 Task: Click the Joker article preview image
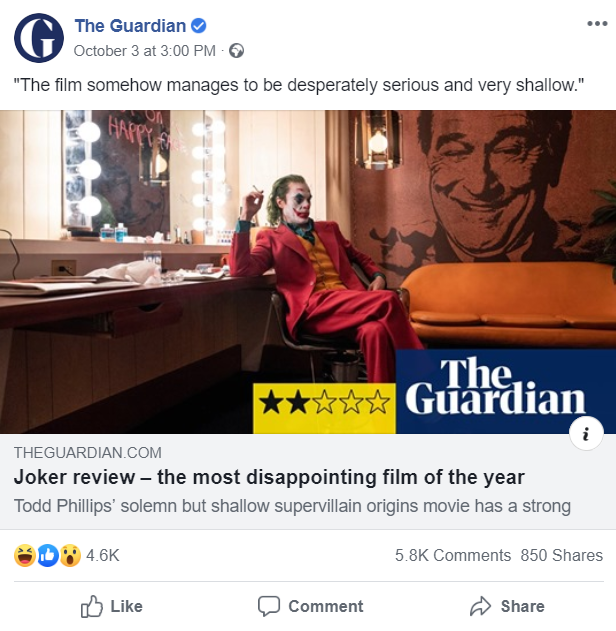click(x=308, y=272)
